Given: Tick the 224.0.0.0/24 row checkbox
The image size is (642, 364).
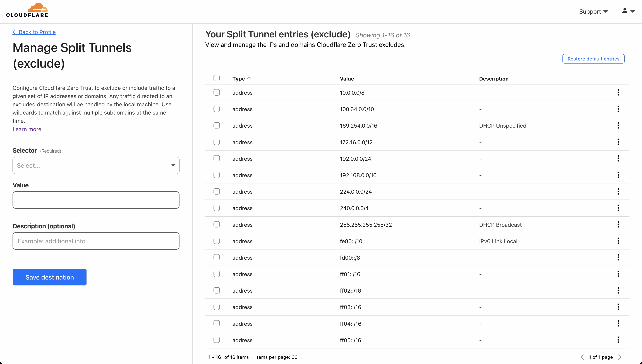Looking at the screenshot, I should [217, 191].
